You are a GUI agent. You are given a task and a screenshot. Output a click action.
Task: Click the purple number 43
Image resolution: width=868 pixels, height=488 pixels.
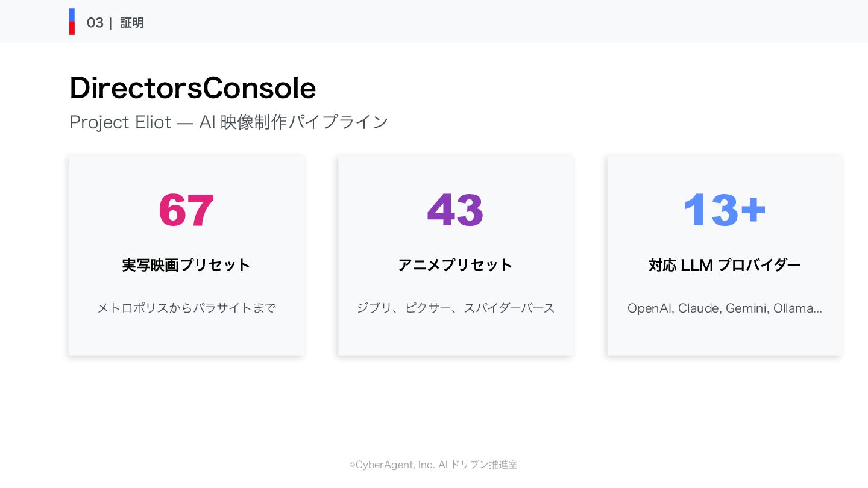[x=455, y=210]
